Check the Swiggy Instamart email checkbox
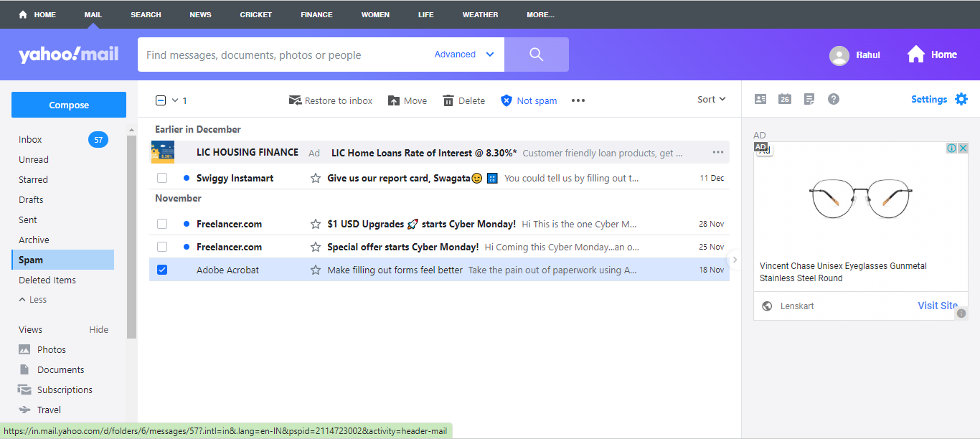 click(x=162, y=178)
